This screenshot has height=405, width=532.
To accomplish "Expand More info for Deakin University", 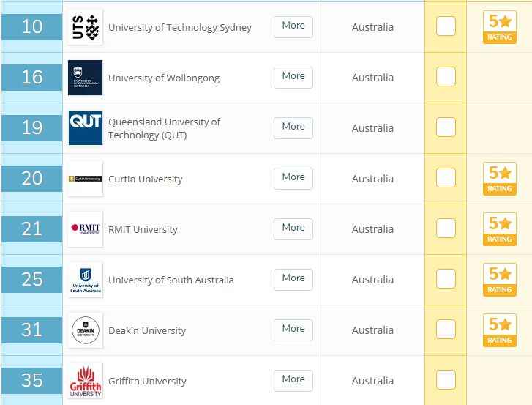I will (x=293, y=330).
